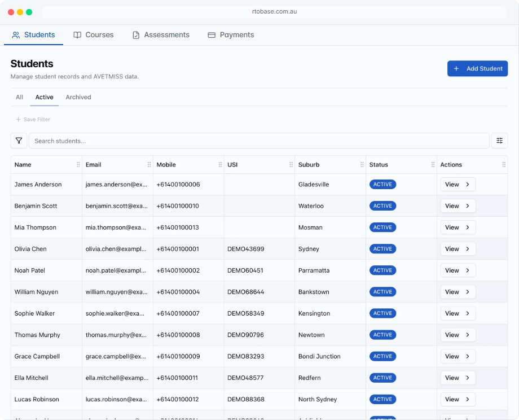This screenshot has height=420, width=519.
Task: Click the chevron in Mia Thompson's View button
Action: click(x=468, y=228)
